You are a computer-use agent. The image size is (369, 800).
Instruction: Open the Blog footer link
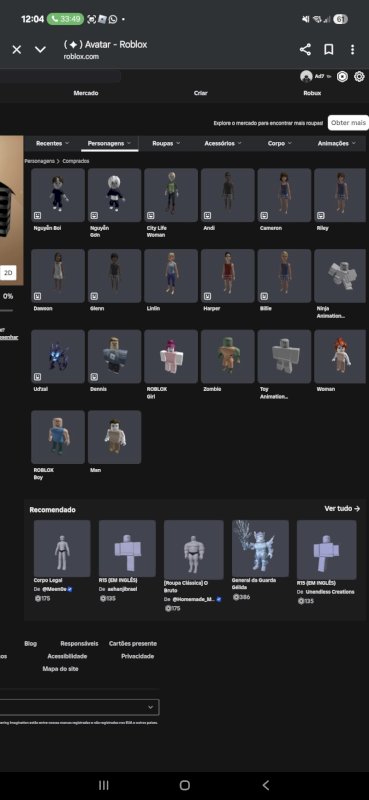pyautogui.click(x=30, y=644)
